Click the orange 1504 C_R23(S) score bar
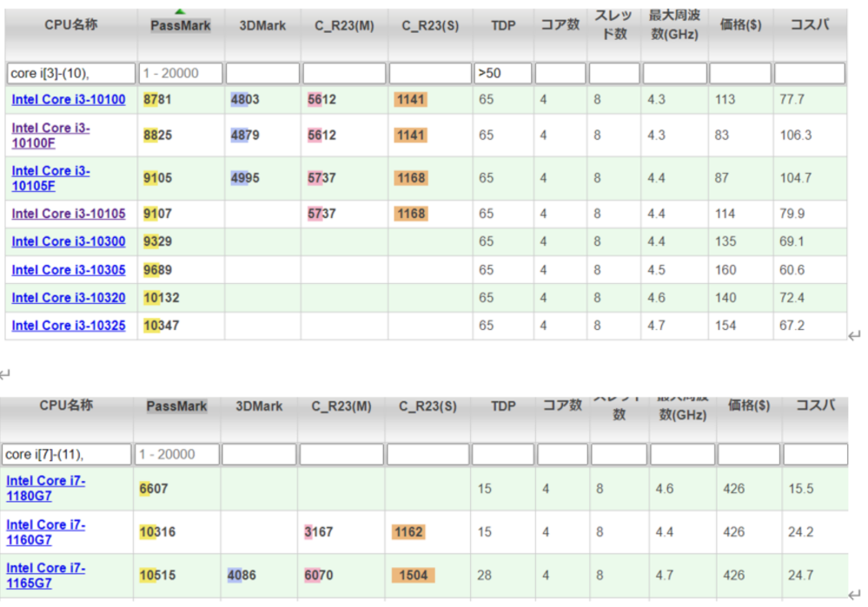Image resolution: width=868 pixels, height=607 pixels. (413, 575)
